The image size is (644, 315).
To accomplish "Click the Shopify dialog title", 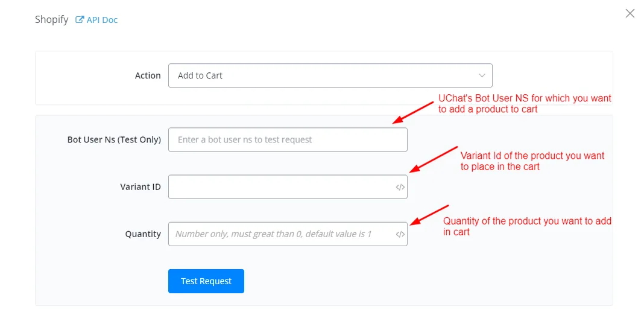I will click(51, 20).
